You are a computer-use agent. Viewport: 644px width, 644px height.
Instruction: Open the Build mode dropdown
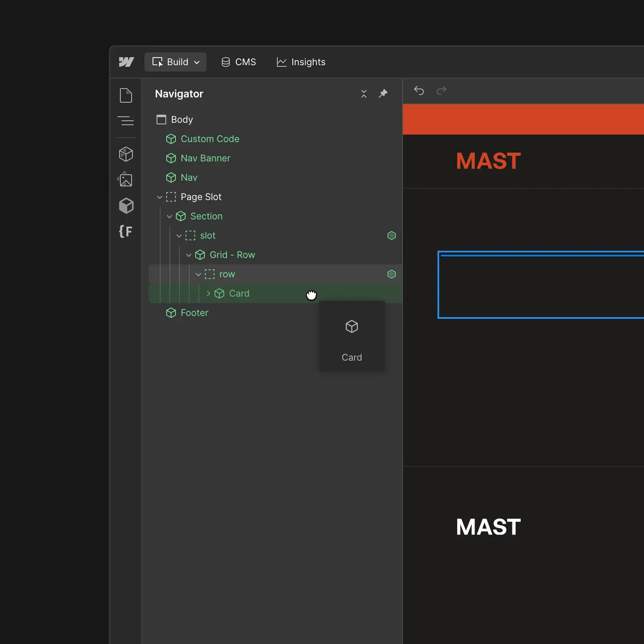(x=175, y=62)
